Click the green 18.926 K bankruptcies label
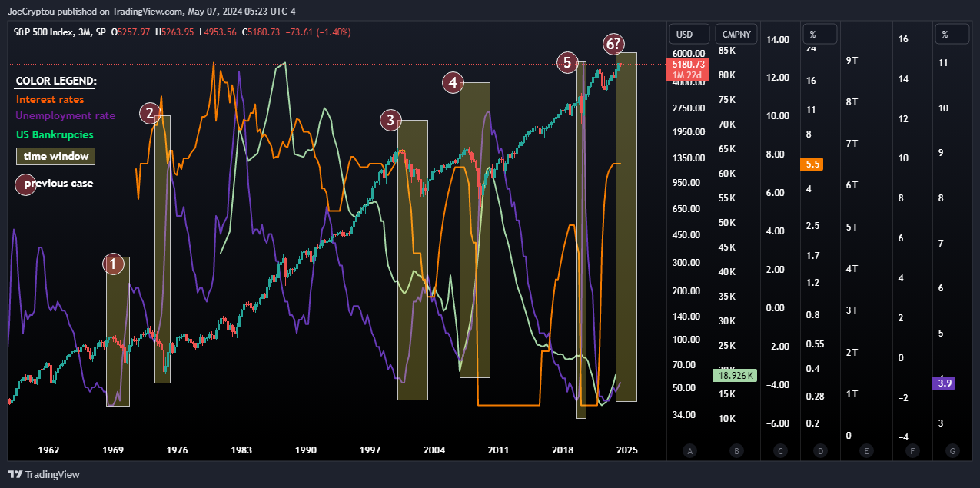The height and width of the screenshot is (488, 980). coord(735,376)
